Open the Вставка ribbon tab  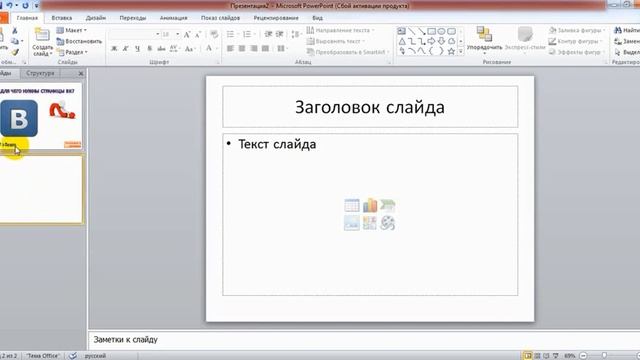[x=62, y=18]
